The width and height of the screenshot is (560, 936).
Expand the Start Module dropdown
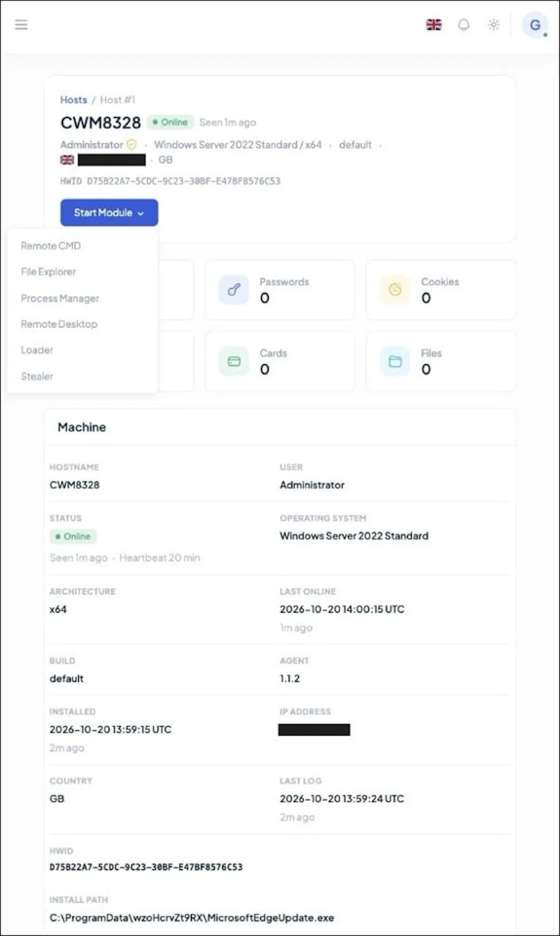tap(109, 213)
